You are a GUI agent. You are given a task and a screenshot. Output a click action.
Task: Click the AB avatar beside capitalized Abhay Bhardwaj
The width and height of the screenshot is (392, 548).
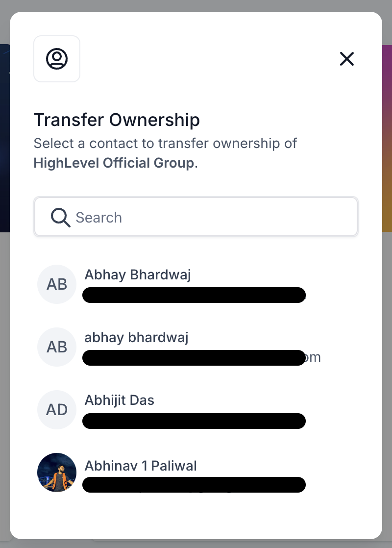pyautogui.click(x=57, y=284)
